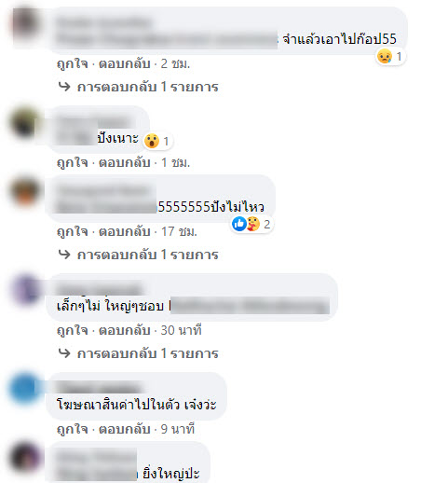Click the wow reaction emoji beside ปังเนาะ

152,141
